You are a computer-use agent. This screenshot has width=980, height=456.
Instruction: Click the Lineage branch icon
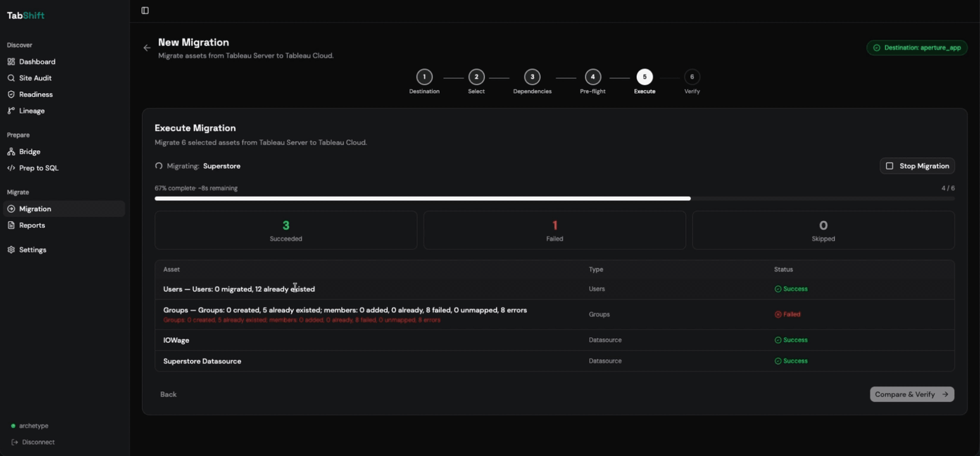pos(11,111)
